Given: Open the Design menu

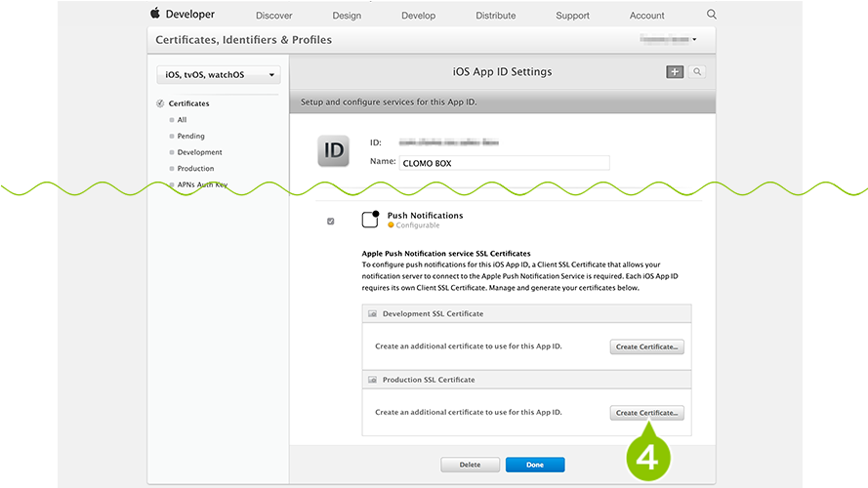Looking at the screenshot, I should click(347, 16).
